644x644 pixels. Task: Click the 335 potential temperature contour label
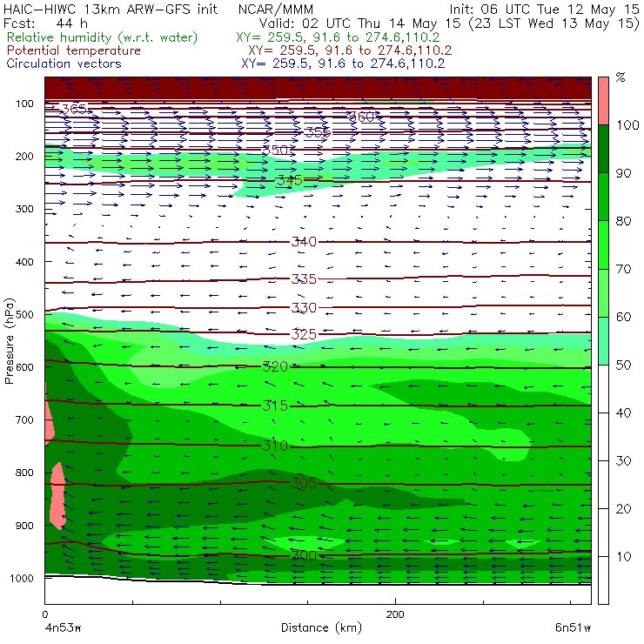click(304, 279)
